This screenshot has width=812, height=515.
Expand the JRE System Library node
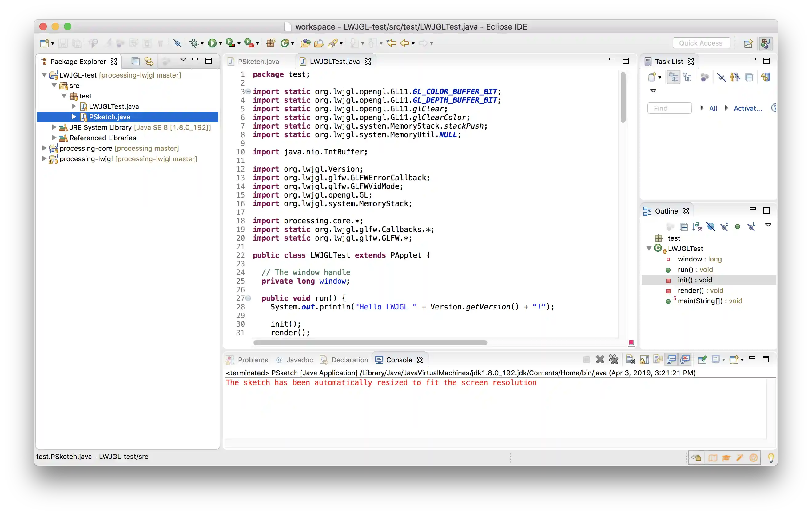click(54, 127)
